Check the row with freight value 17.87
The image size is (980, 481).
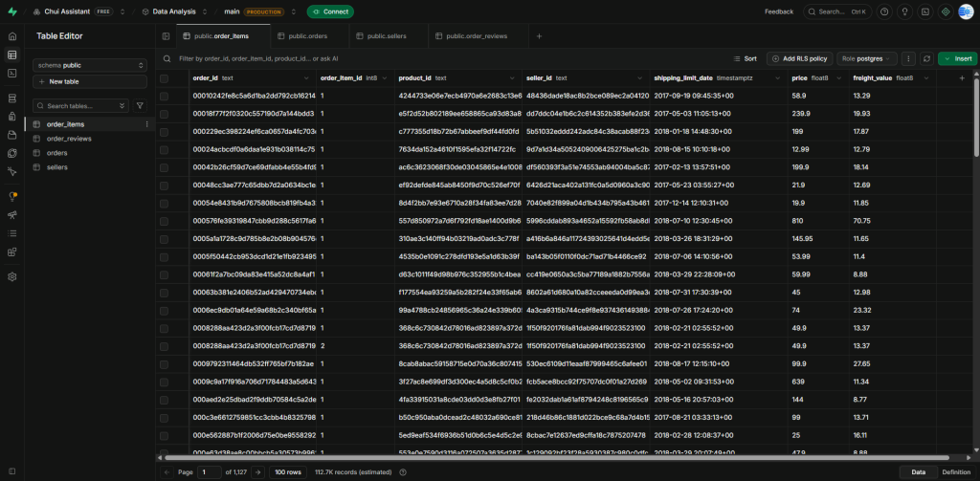coord(164,132)
